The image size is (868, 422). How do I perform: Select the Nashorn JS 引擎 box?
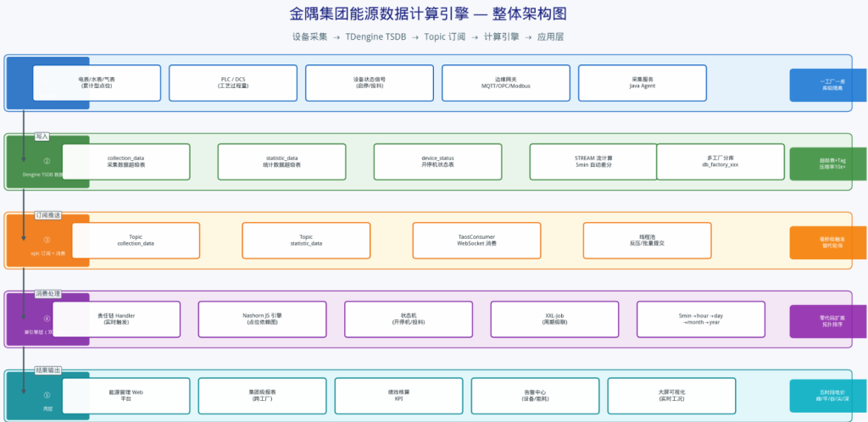pos(263,319)
